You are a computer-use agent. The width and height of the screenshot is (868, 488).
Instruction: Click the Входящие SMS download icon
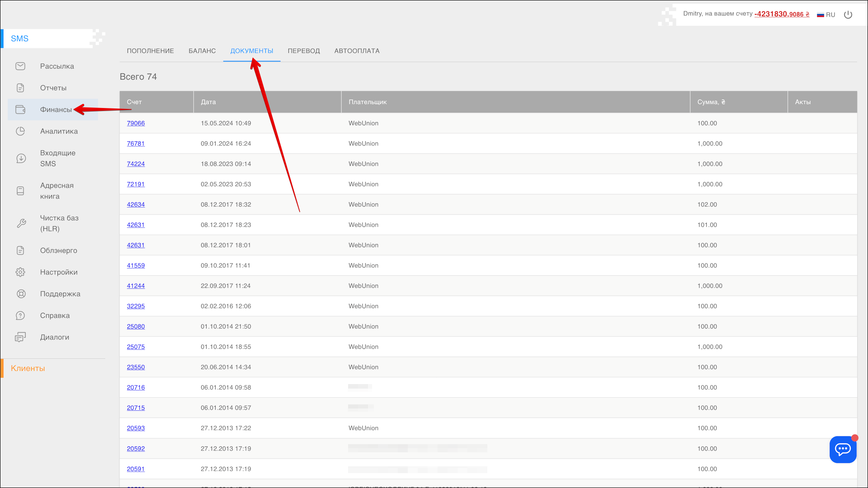coord(21,159)
